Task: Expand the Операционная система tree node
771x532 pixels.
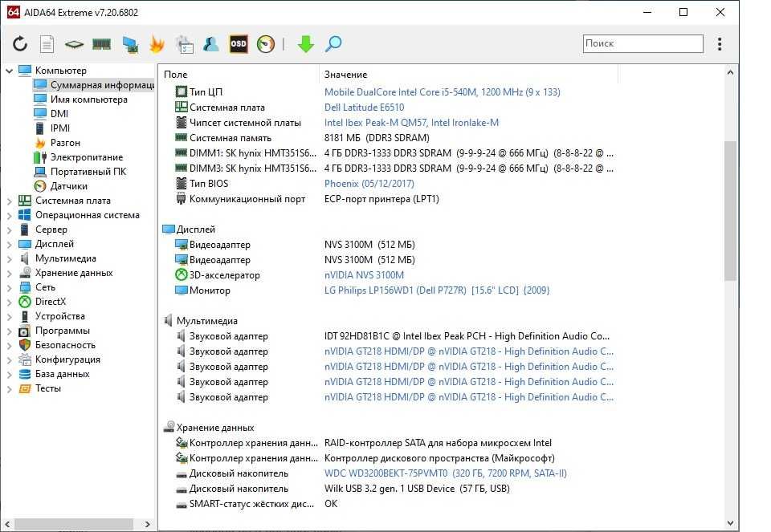Action: [x=9, y=215]
